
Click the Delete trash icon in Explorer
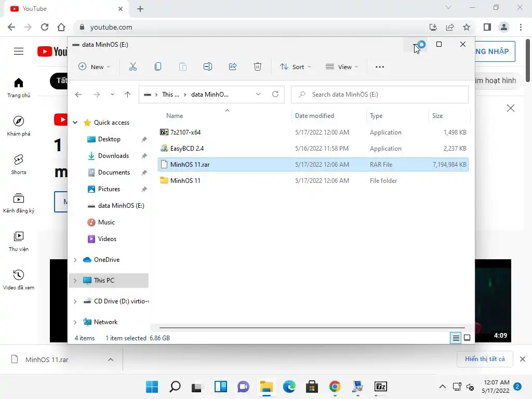point(258,67)
